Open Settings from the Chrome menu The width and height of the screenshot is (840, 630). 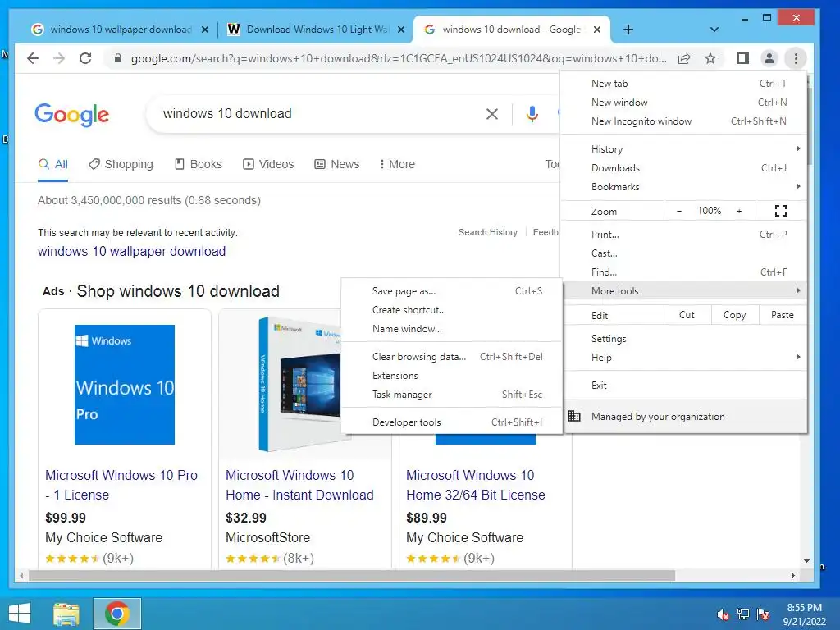click(683, 339)
